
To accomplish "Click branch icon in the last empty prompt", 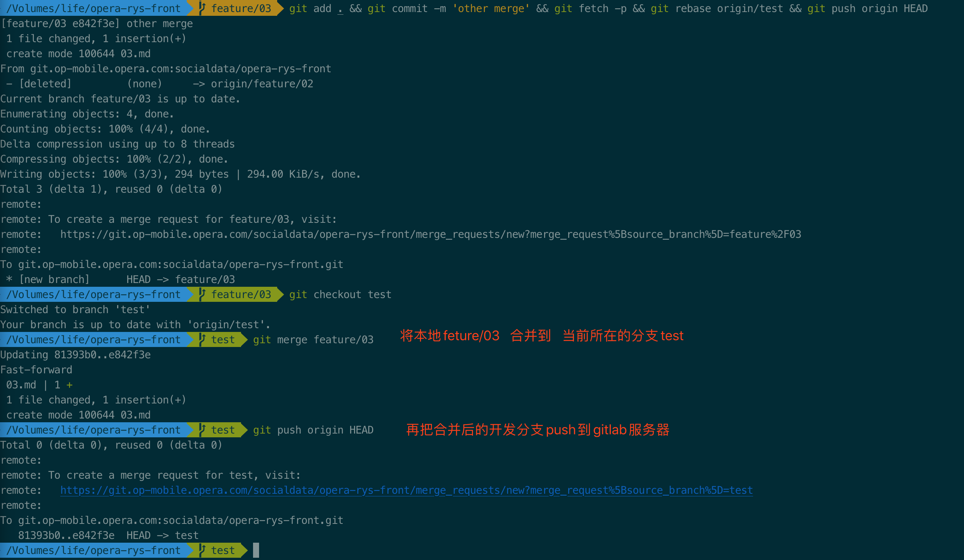I will 202,551.
